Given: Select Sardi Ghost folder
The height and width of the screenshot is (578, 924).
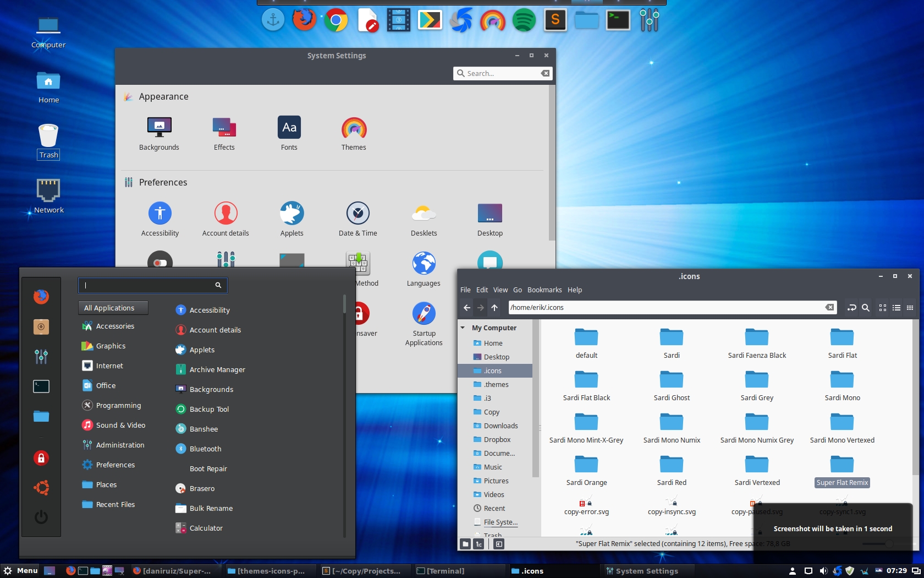Looking at the screenshot, I should 672,385.
